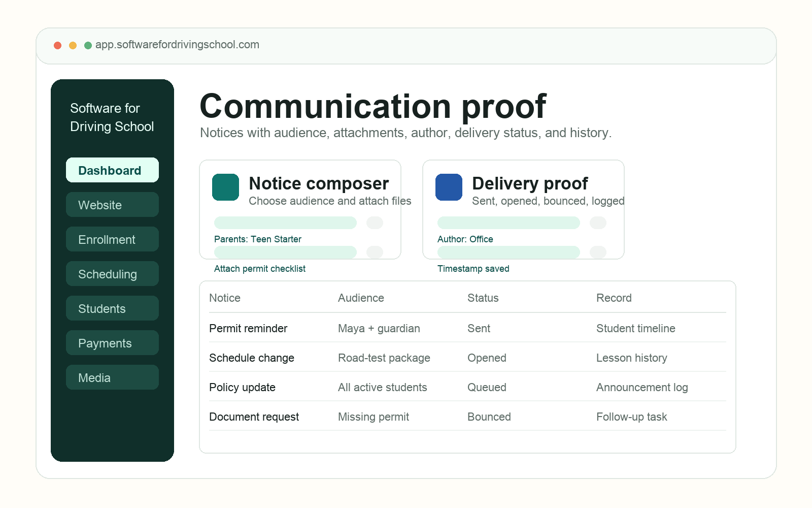Click the green window maximize dot
Image resolution: width=812 pixels, height=508 pixels.
click(x=88, y=45)
